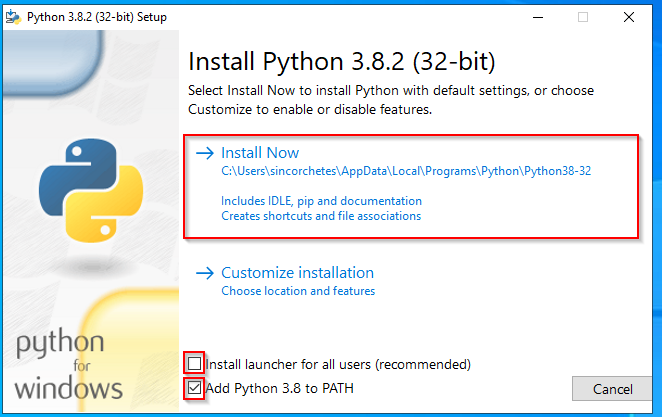Click "Install launcher for all users (recommended)" label
The width and height of the screenshot is (662, 417).
(x=337, y=363)
